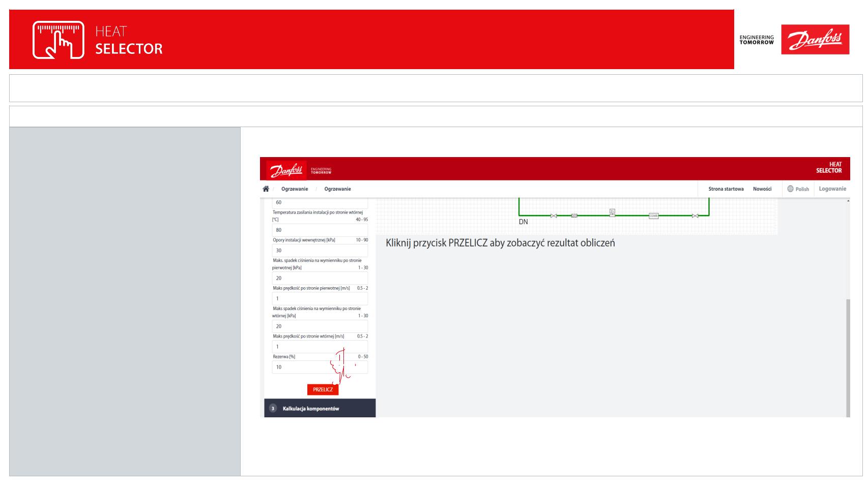Click primary side max pressure drop field

[320, 278]
